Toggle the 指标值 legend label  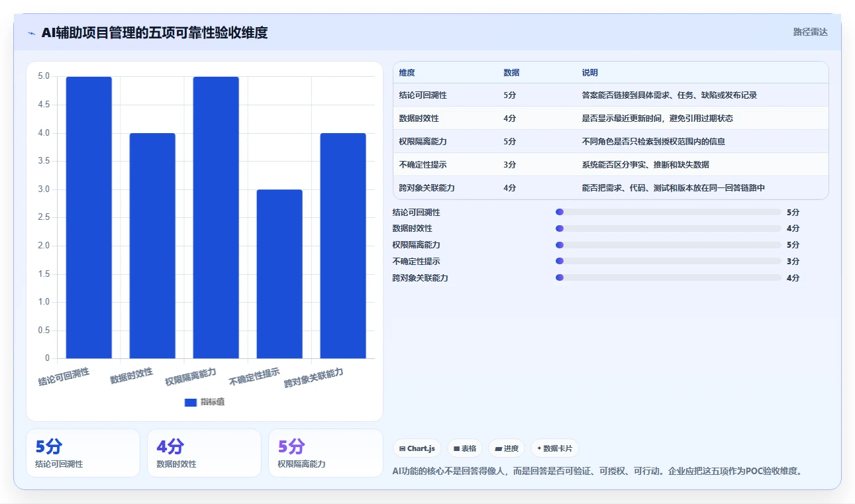point(213,402)
